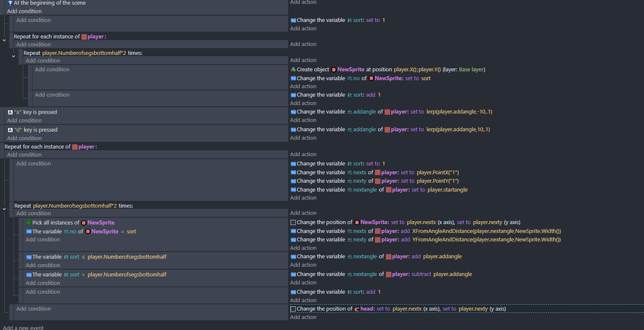
Task: Add condition below "d" key is pressed
Action: click(24, 138)
